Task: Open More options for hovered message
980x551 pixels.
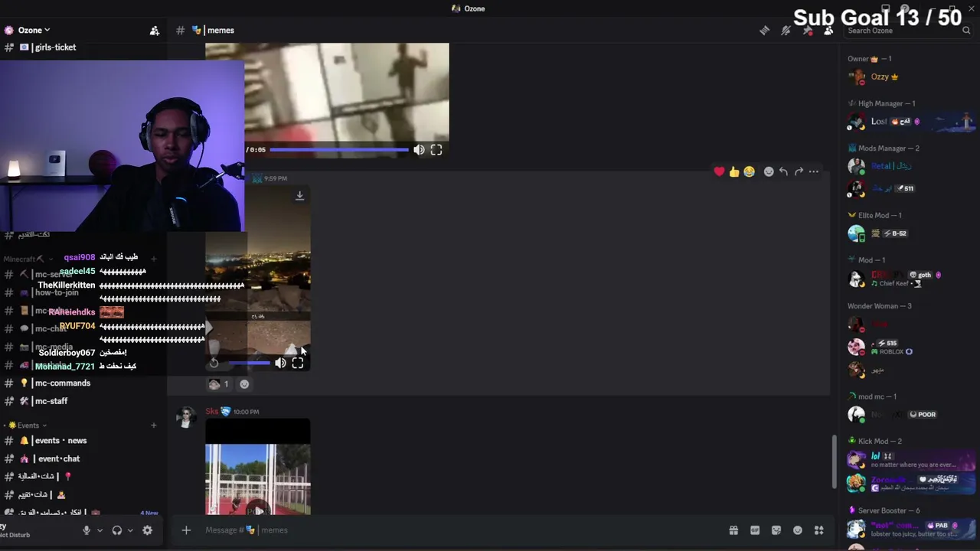Action: (x=814, y=172)
